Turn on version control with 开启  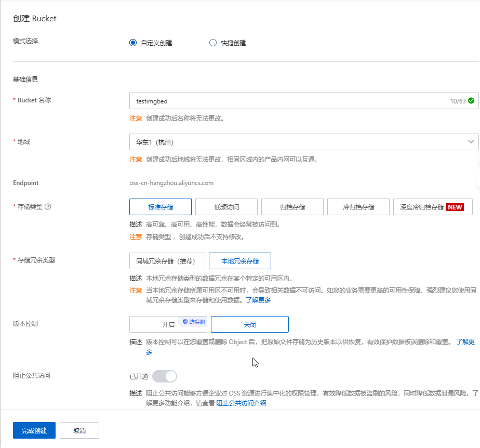[168, 324]
